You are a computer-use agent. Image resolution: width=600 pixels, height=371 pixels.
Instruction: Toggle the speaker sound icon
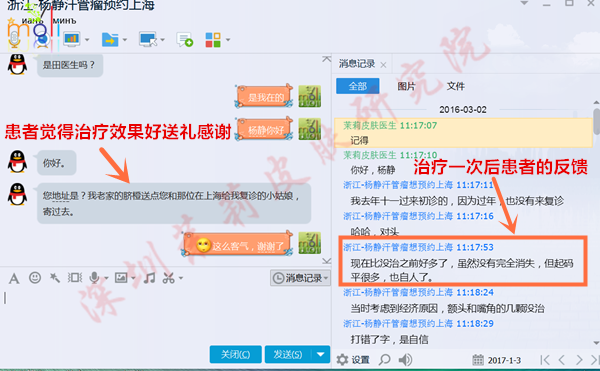[405, 360]
